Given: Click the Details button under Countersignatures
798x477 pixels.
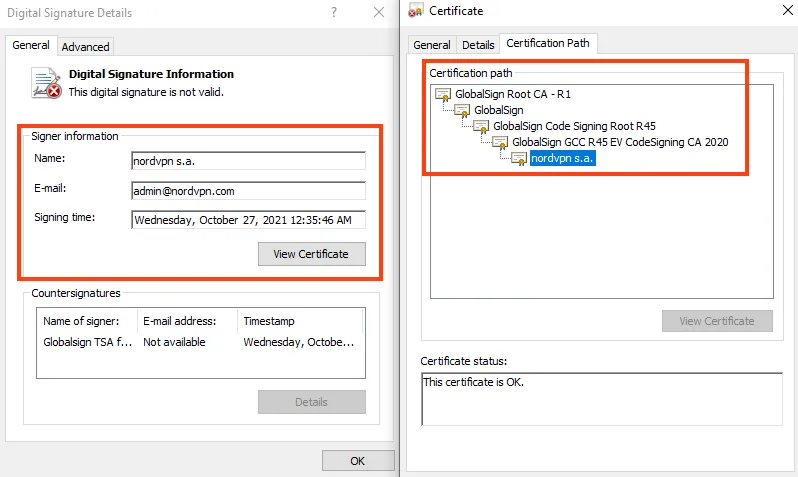Looking at the screenshot, I should (311, 402).
